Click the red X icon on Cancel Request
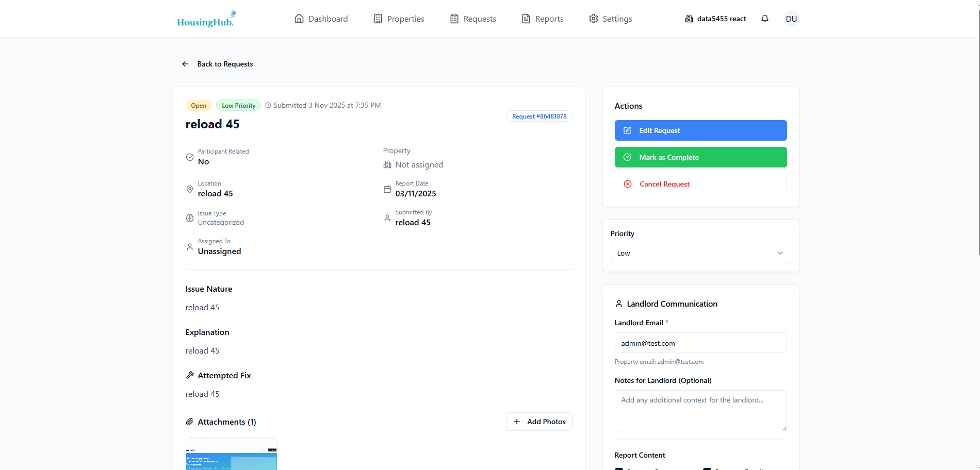The image size is (980, 470). pyautogui.click(x=627, y=184)
